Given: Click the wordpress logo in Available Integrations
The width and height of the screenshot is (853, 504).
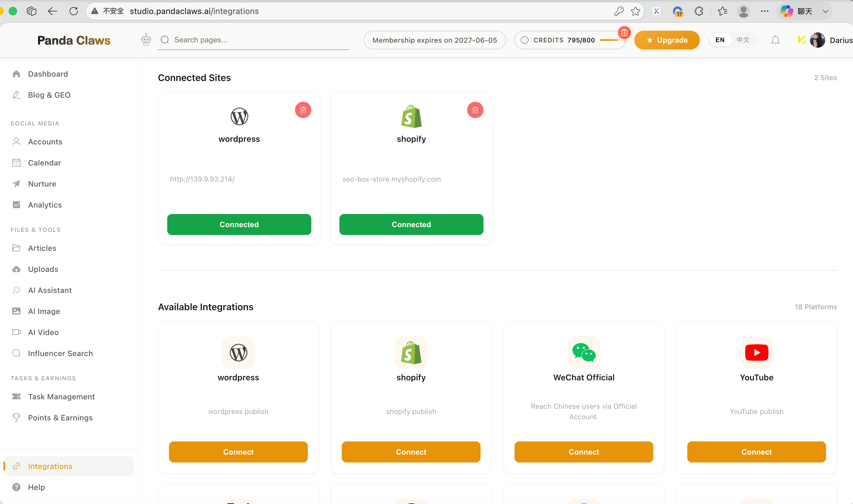Looking at the screenshot, I should [x=238, y=353].
